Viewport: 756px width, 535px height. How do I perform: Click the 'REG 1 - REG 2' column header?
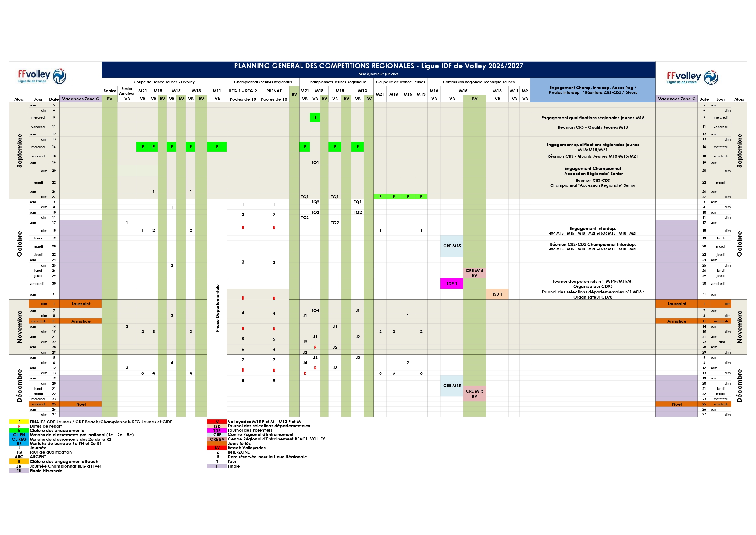pos(243,91)
